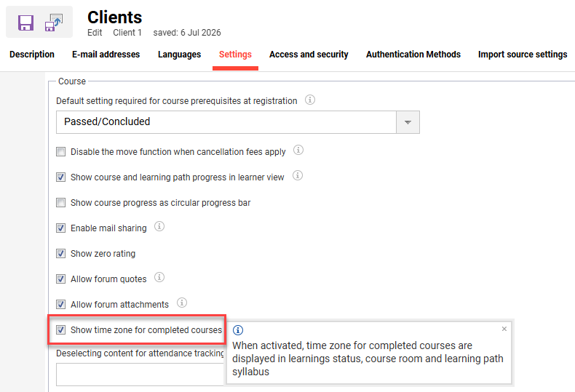Close the time zone tooltip popup

504,329
